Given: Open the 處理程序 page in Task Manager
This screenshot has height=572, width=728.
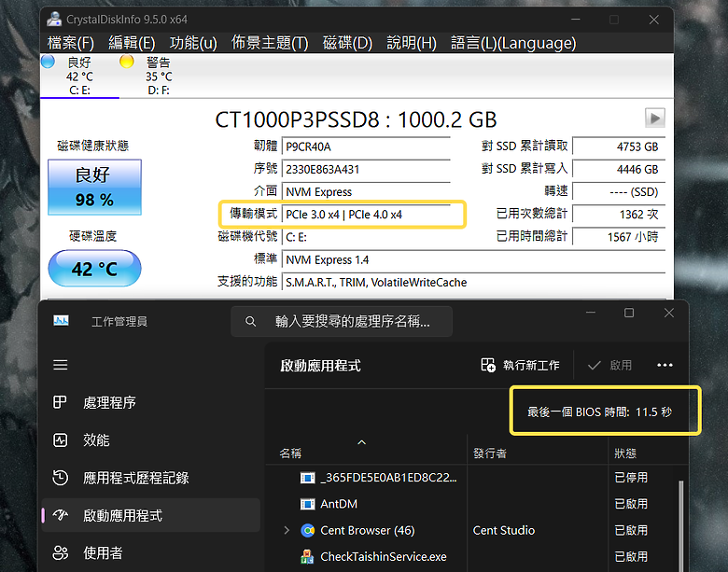Looking at the screenshot, I should coord(150,402).
